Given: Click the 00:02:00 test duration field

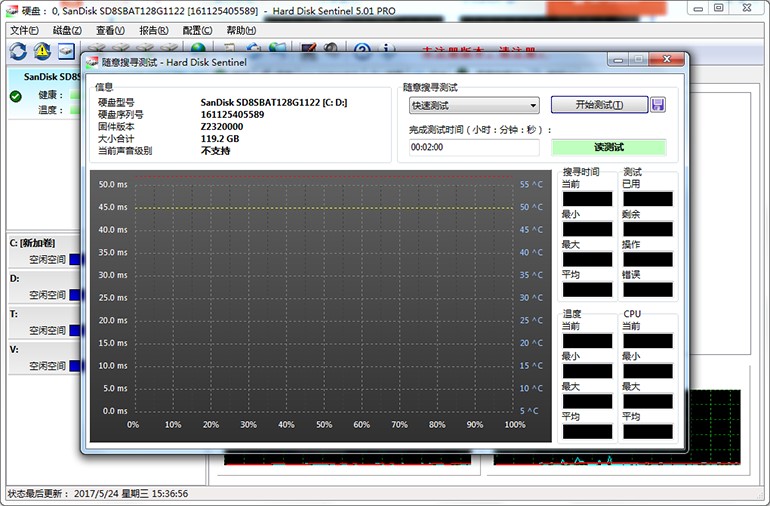Looking at the screenshot, I should (475, 147).
